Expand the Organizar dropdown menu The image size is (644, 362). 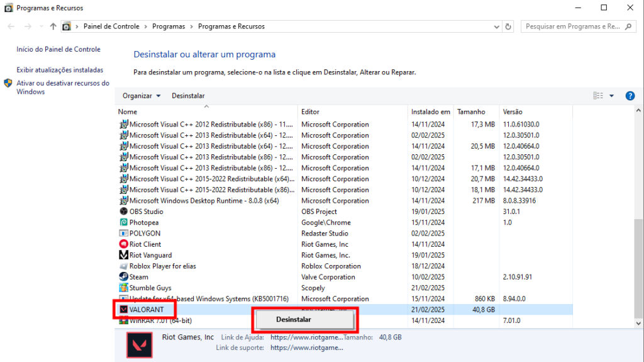tap(142, 96)
